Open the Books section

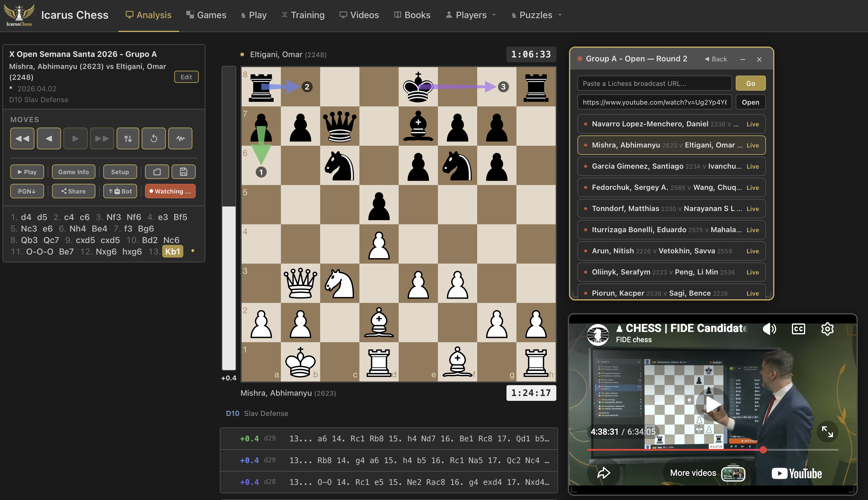tap(412, 15)
